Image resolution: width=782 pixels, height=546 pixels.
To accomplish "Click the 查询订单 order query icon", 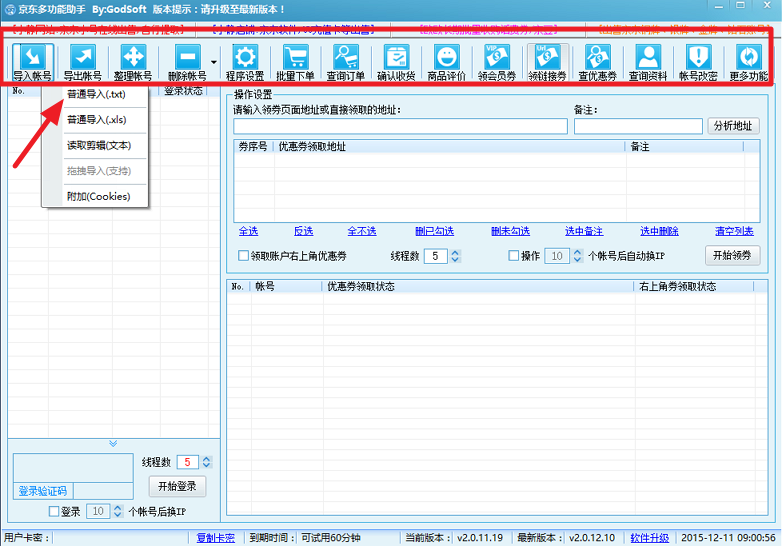I will pos(346,62).
